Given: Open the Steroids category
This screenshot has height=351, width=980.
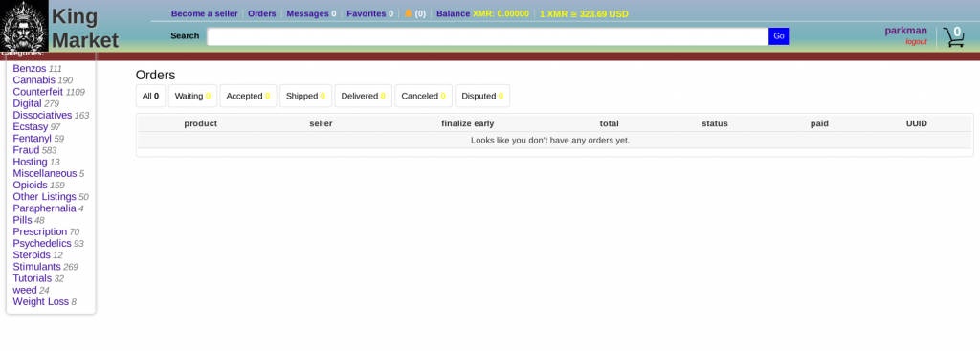Looking at the screenshot, I should (32, 255).
